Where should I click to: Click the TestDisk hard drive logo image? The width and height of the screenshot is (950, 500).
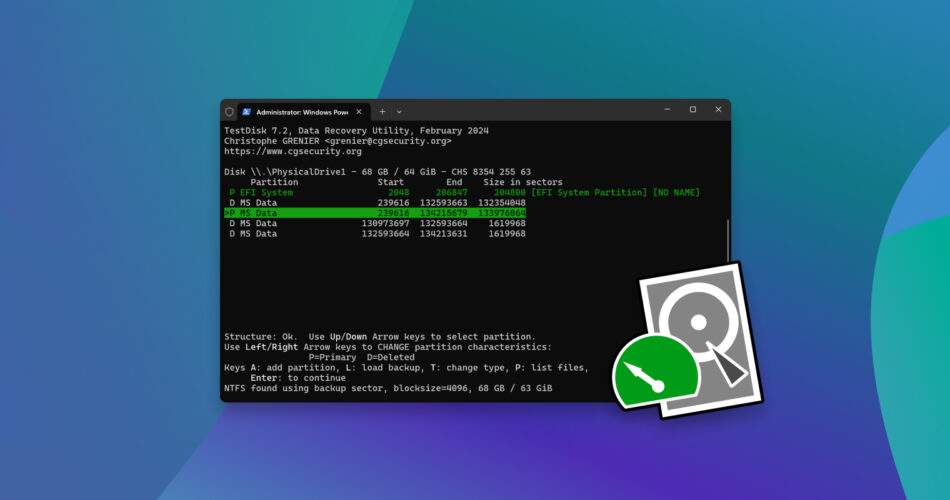click(688, 340)
